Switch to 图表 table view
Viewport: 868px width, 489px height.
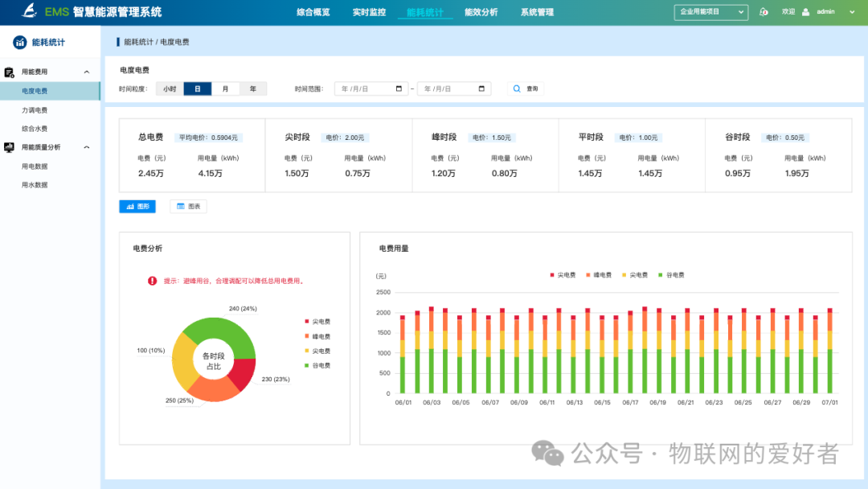(188, 206)
